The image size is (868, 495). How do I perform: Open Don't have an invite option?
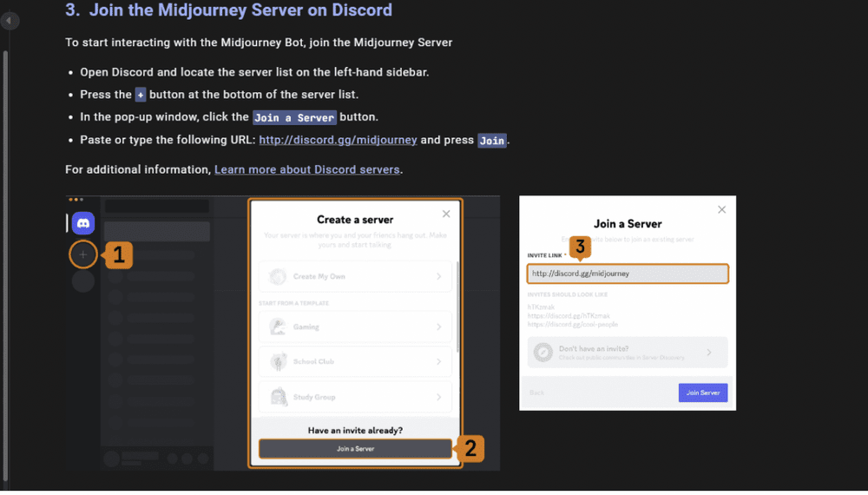pos(628,353)
